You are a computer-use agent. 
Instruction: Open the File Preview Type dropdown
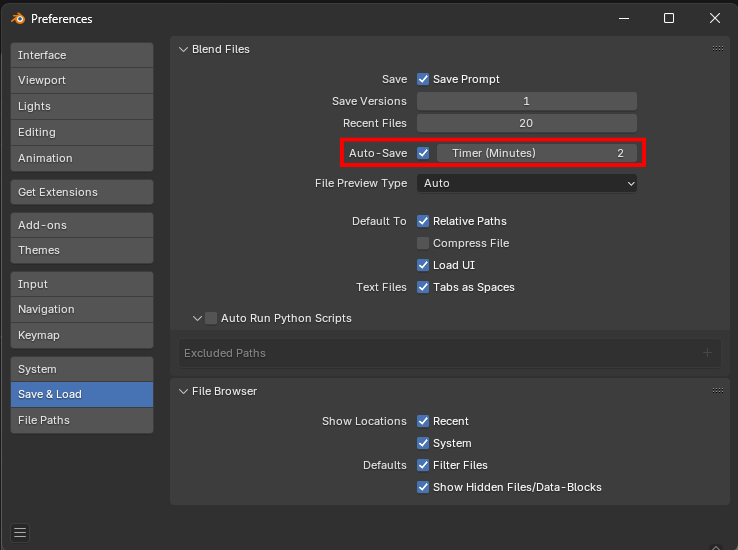(x=527, y=183)
